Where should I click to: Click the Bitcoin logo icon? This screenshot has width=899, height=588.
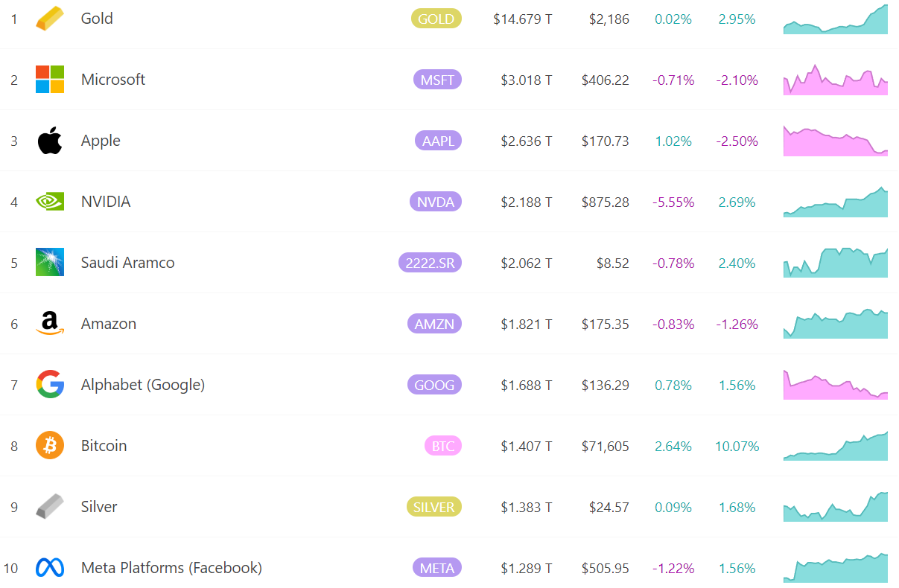pyautogui.click(x=50, y=446)
